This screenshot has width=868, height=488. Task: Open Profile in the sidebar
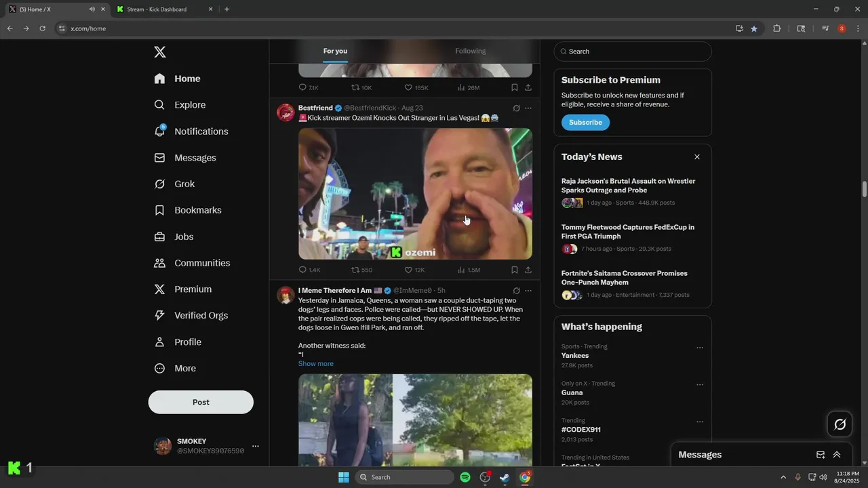pos(178,342)
